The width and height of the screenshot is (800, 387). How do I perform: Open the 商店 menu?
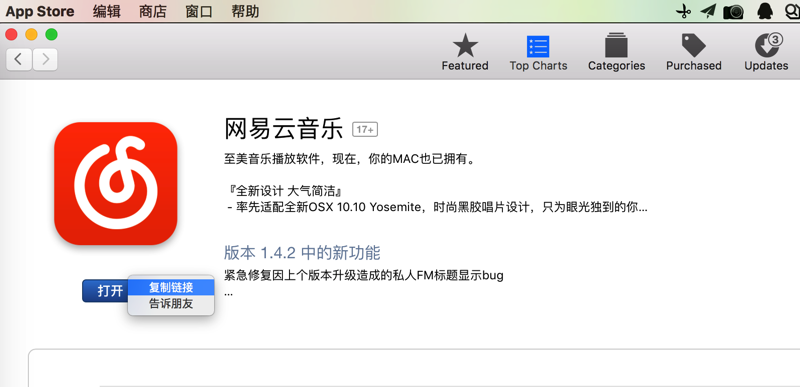tap(153, 11)
